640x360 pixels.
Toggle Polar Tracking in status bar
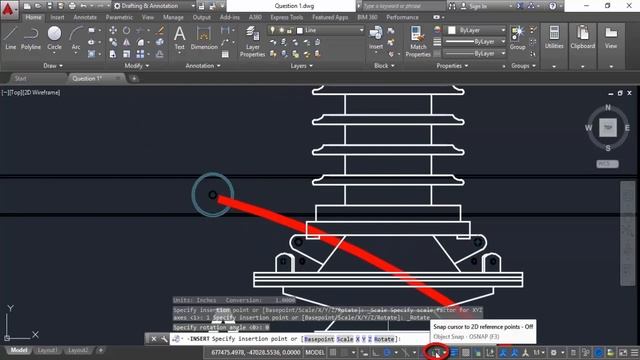[387, 352]
